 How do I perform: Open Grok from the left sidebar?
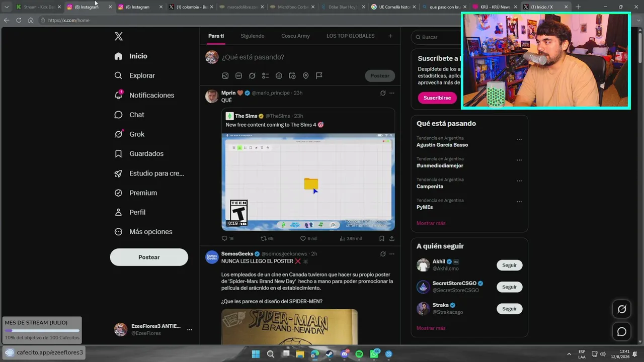pyautogui.click(x=129, y=134)
